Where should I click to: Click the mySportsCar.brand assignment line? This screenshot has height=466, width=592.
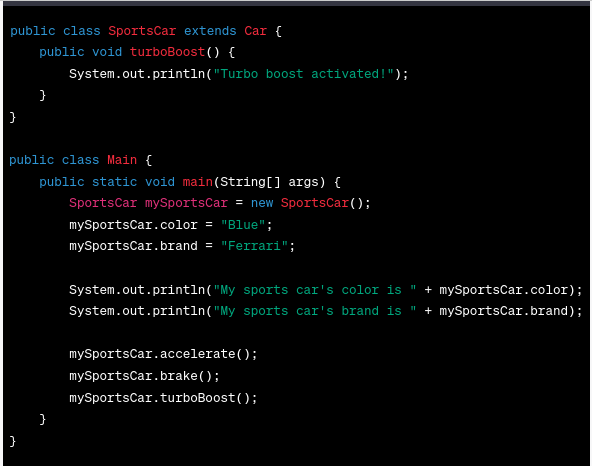(182, 246)
